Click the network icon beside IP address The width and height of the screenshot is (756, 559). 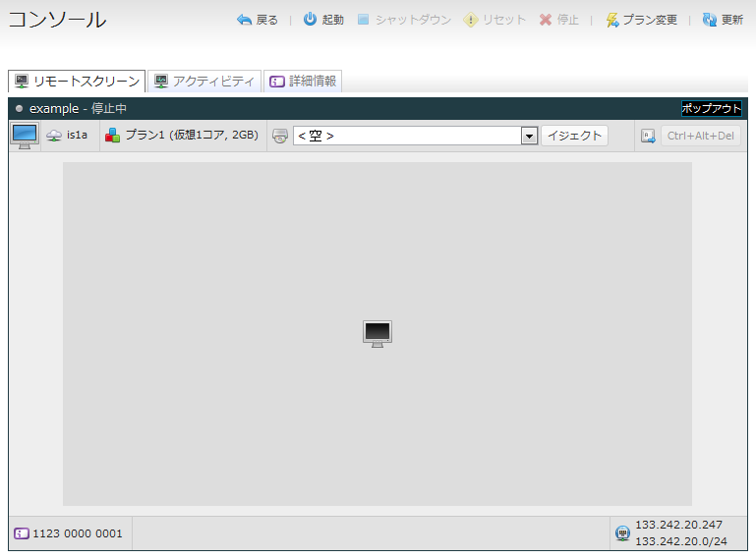pyautogui.click(x=622, y=533)
